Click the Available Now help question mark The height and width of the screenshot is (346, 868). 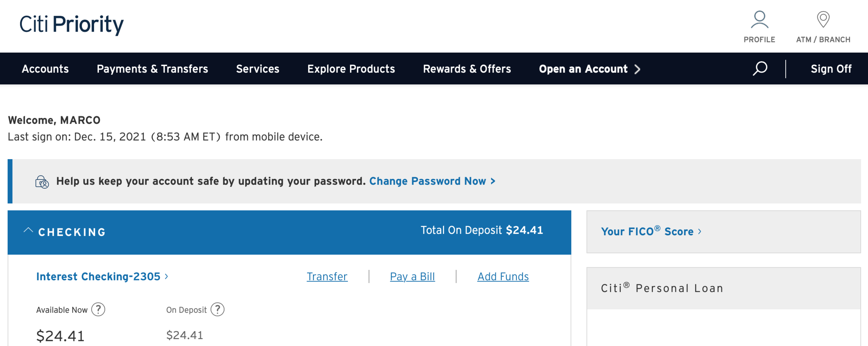click(98, 309)
